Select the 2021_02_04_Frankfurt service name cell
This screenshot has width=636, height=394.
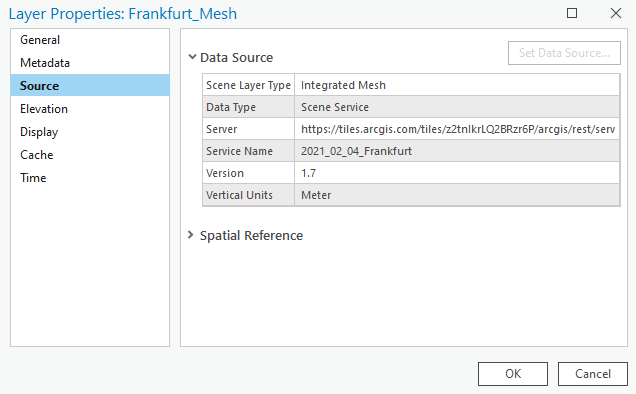[457, 151]
